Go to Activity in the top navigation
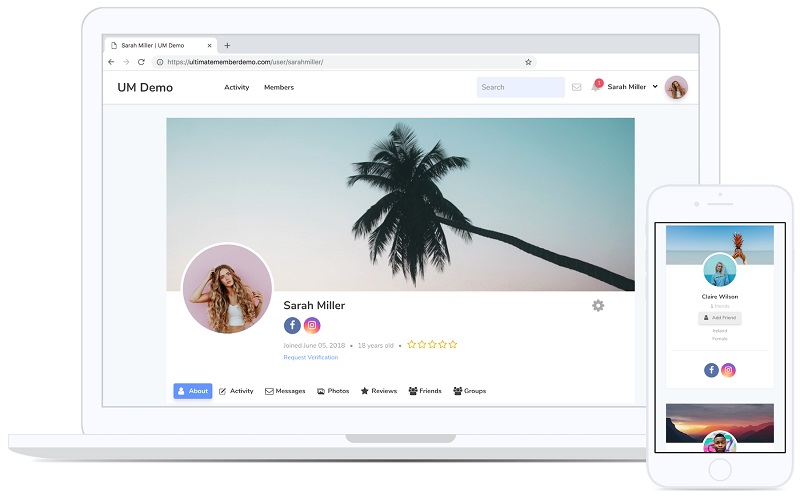The height and width of the screenshot is (497, 800). pyautogui.click(x=237, y=88)
